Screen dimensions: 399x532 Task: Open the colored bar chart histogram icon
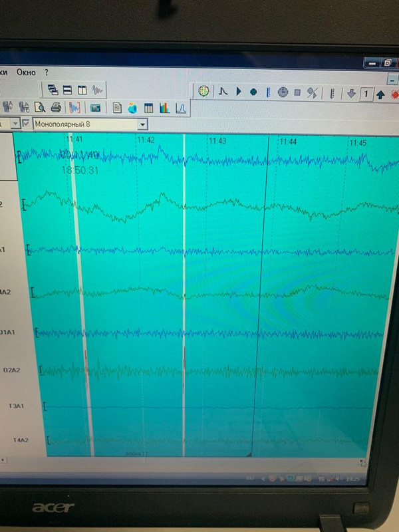point(164,108)
